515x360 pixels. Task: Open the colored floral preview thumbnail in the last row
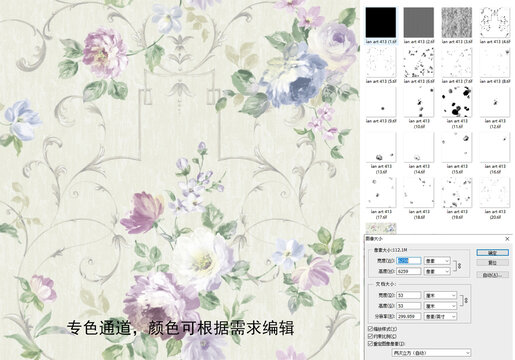click(381, 228)
